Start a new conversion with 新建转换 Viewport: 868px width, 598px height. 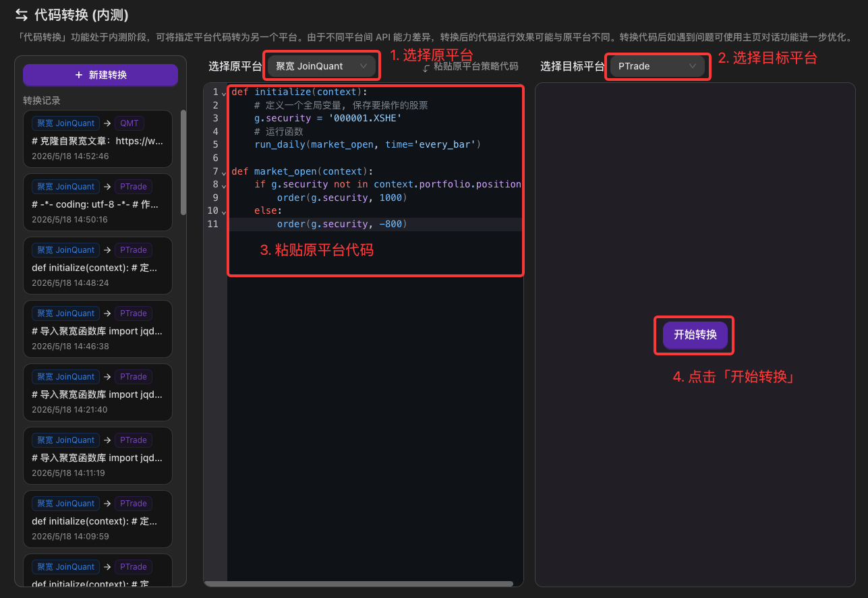click(100, 75)
